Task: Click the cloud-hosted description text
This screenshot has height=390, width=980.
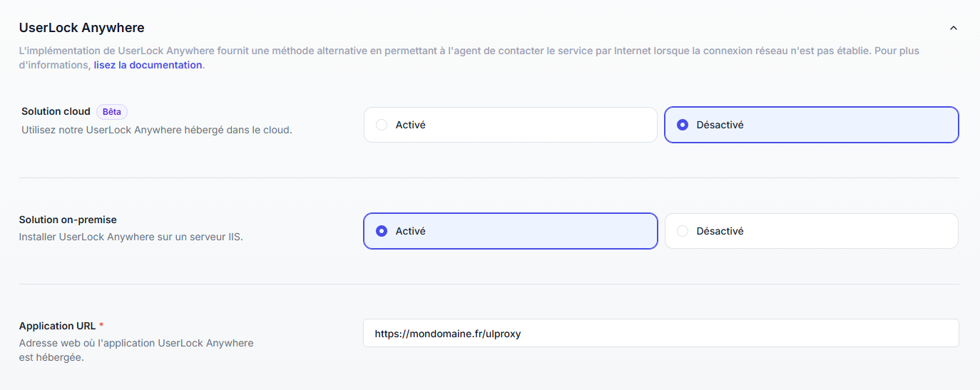Action: click(156, 130)
